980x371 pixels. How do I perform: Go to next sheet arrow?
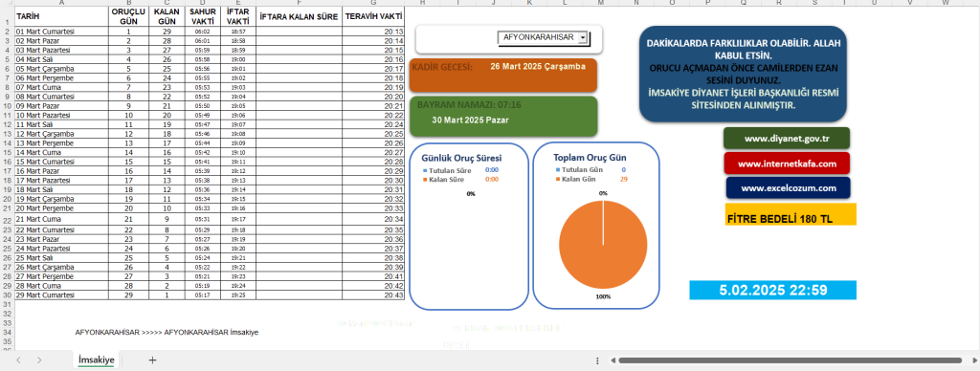click(x=39, y=360)
